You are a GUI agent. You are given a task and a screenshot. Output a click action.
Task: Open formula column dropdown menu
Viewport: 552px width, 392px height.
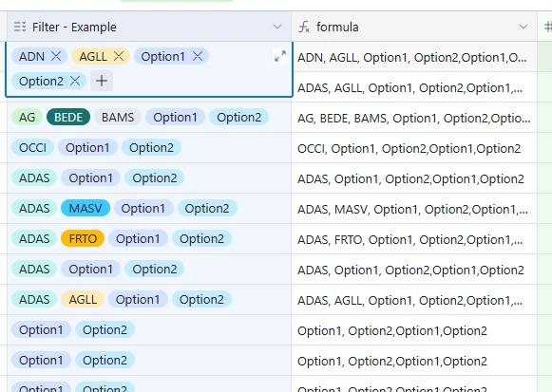523,27
